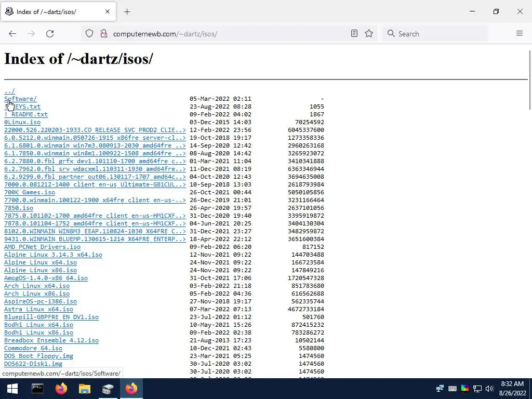Image resolution: width=532 pixels, height=399 pixels.
Task: Click the page vertical scrollbar
Action: tap(529, 79)
